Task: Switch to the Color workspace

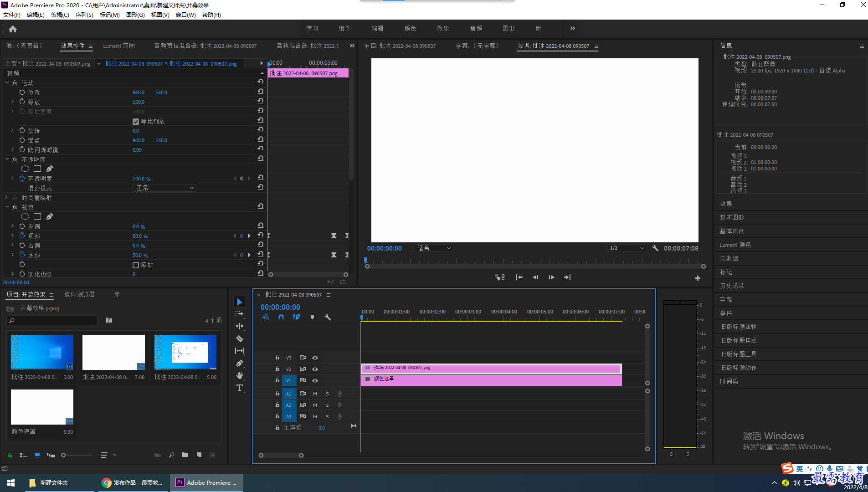Action: [x=410, y=28]
